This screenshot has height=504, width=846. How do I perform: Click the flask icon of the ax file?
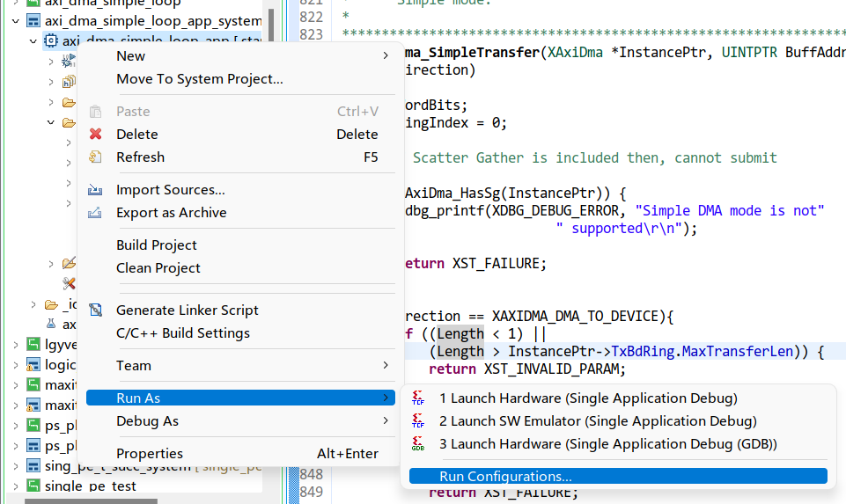click(51, 324)
